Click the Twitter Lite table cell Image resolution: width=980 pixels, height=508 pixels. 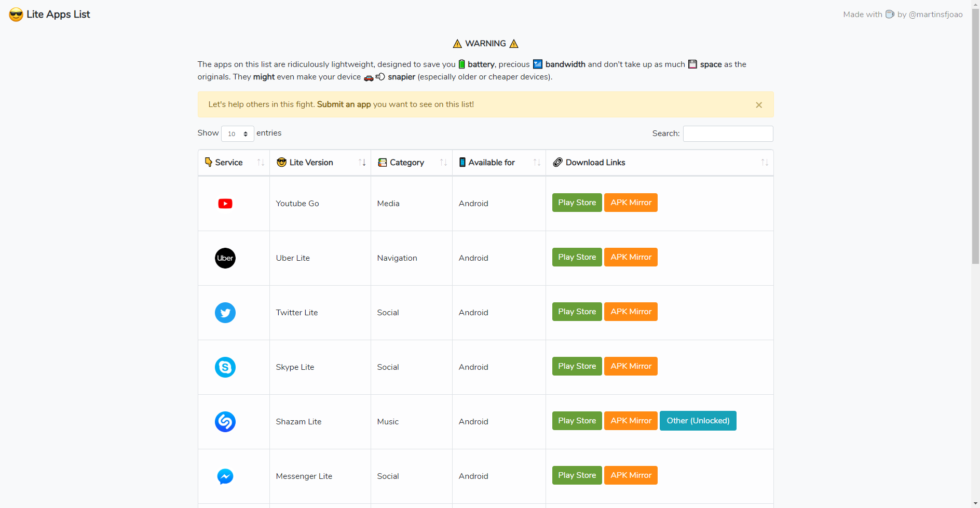(x=320, y=313)
